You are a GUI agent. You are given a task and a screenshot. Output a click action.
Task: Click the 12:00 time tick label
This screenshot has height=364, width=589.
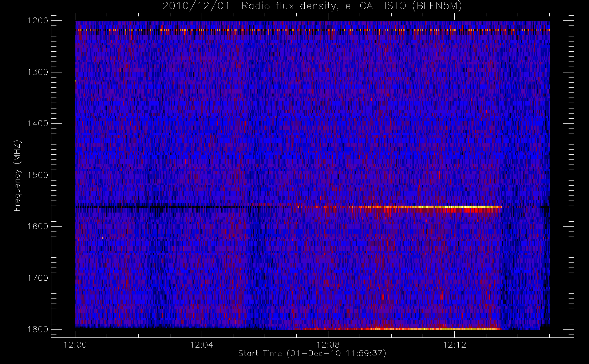click(75, 345)
